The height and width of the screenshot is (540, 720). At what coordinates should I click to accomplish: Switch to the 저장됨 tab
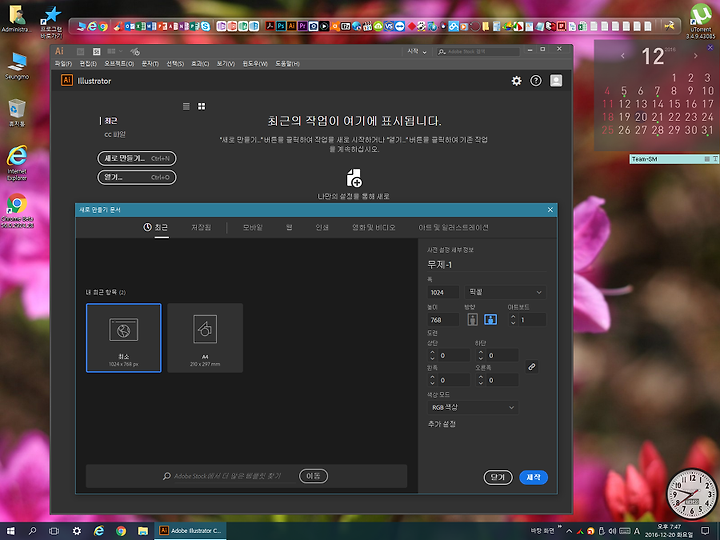[201, 227]
